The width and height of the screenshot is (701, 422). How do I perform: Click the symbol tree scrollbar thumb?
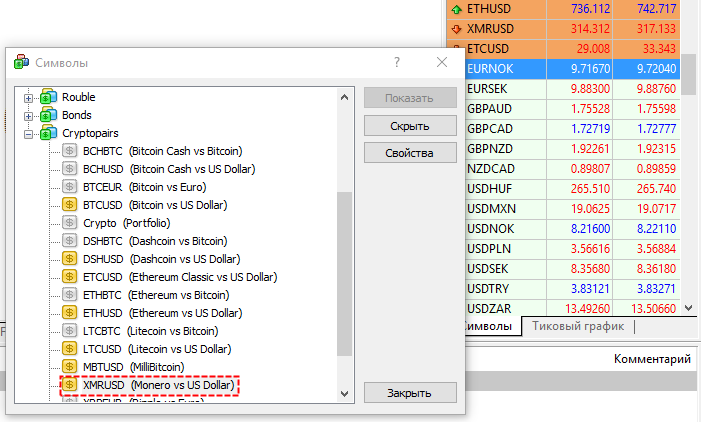point(344,274)
